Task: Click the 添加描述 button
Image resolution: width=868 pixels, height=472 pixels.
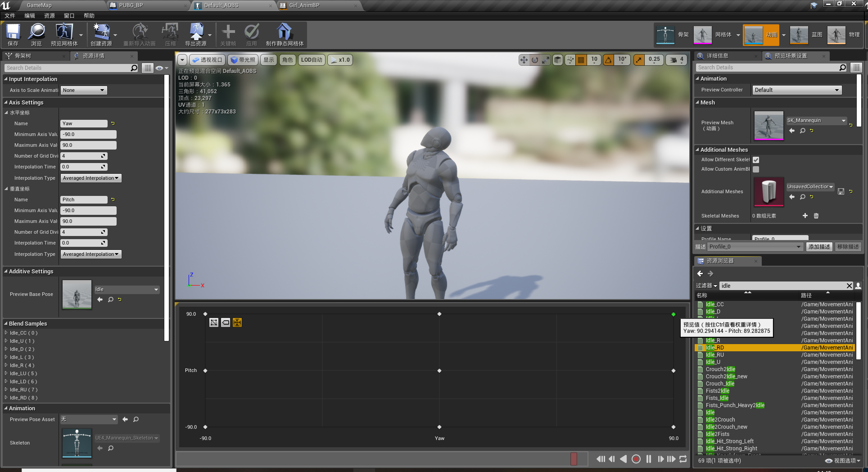Action: pyautogui.click(x=819, y=246)
